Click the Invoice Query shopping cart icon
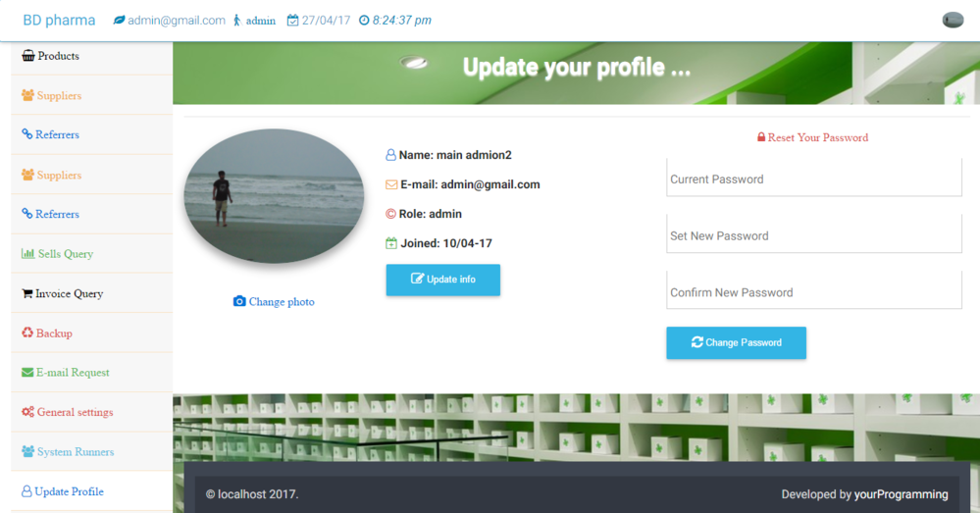The width and height of the screenshot is (980, 513). (x=26, y=293)
